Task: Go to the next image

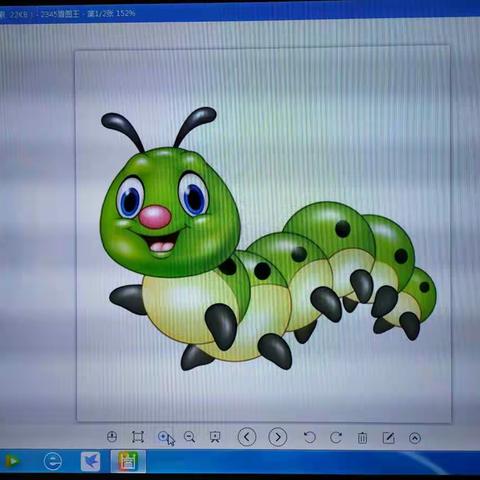Action: point(278,437)
